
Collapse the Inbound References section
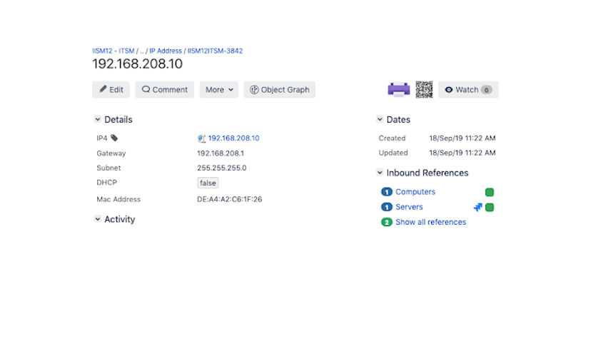(x=380, y=173)
